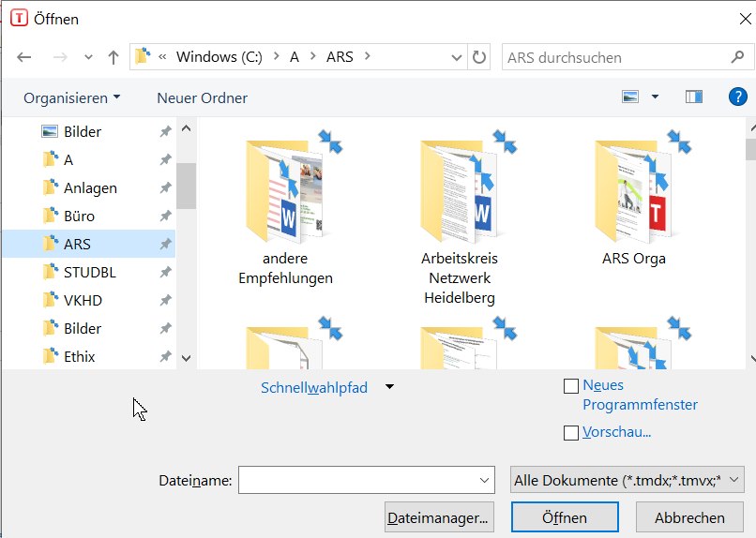Click Anlagen folder icon in sidebar
This screenshot has height=538, width=756.
point(50,187)
